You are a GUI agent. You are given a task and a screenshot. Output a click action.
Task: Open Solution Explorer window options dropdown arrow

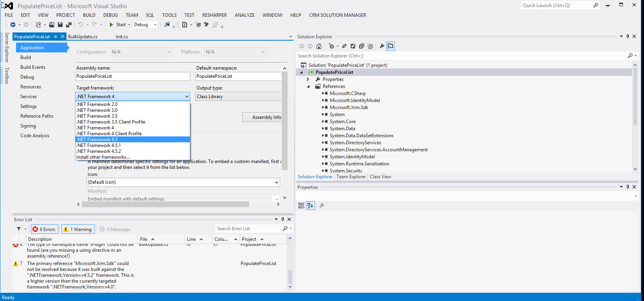[x=621, y=36]
